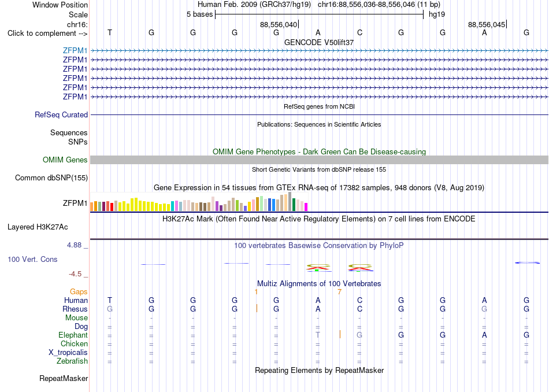Image resolution: width=549 pixels, height=392 pixels.
Task: Click the dark green bar in GTEx chart
Action: (x=294, y=205)
